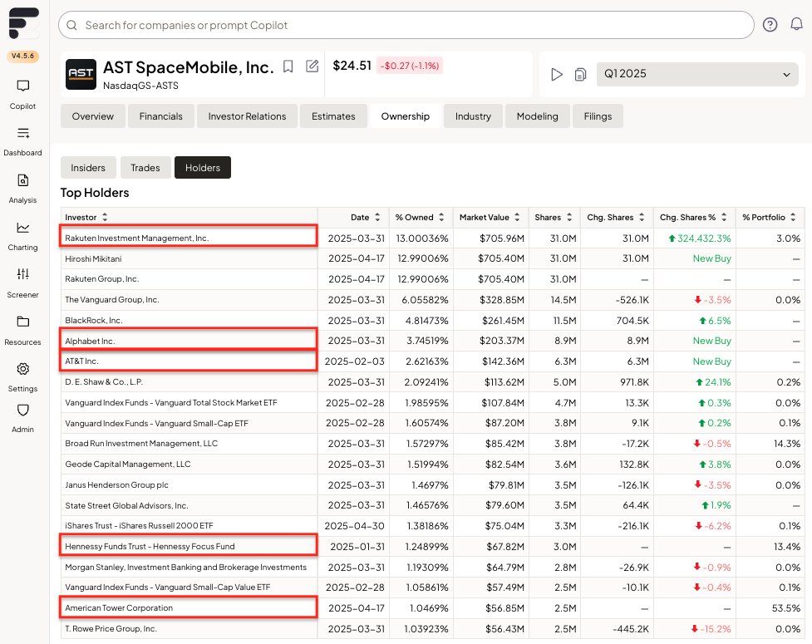Open the notifications bell icon
Screen dimensions: 812x644
[x=796, y=24]
